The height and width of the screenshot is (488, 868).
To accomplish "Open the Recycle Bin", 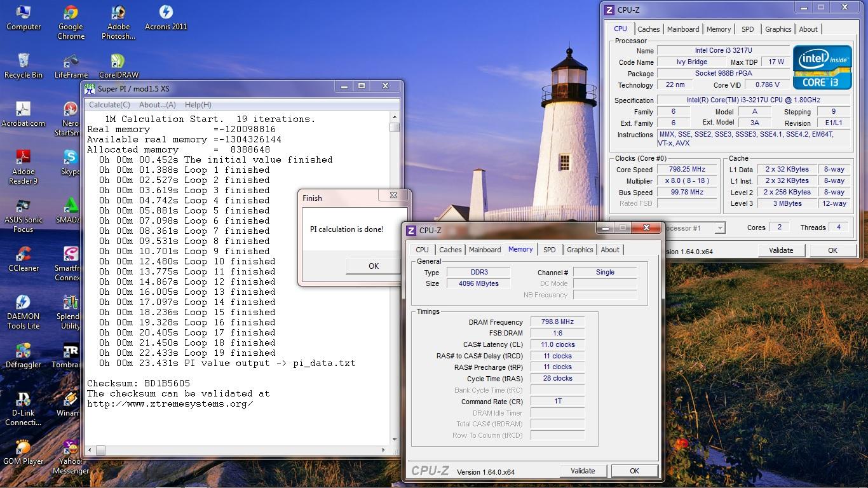I will (24, 66).
